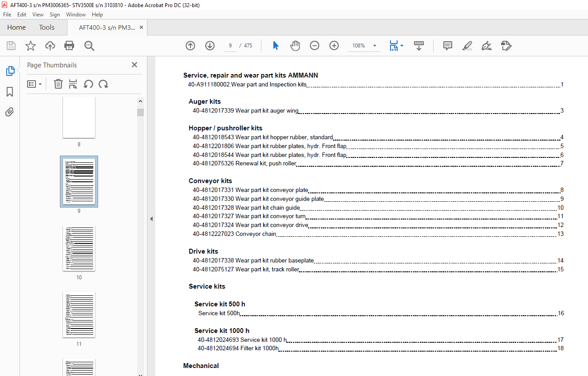Open the Find text magnifier tool
The width and height of the screenshot is (588, 376).
[89, 46]
